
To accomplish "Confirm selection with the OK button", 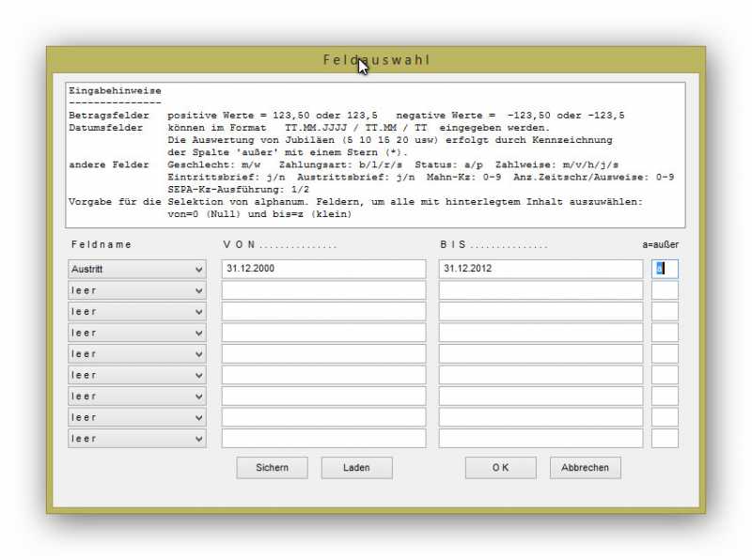I will click(500, 468).
